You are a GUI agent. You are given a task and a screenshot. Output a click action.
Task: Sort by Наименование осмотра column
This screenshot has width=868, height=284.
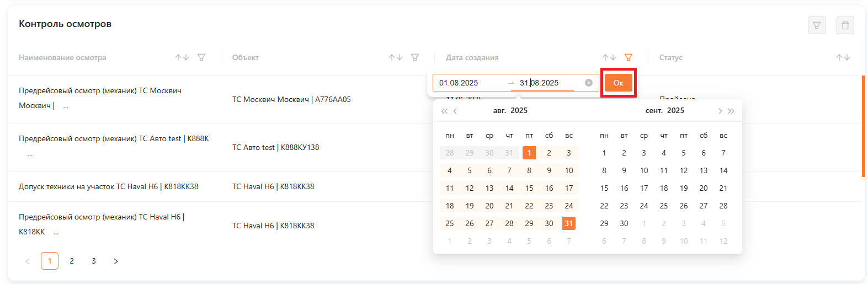tap(182, 57)
